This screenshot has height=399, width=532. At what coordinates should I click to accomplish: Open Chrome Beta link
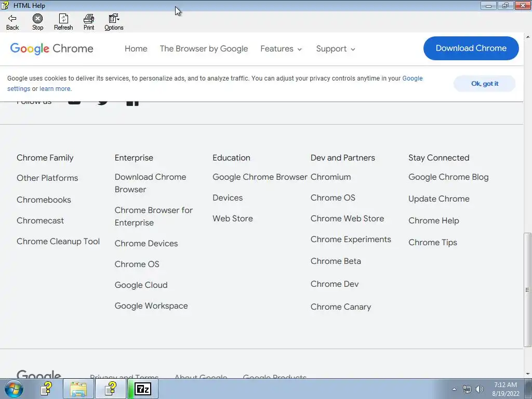pos(336,261)
